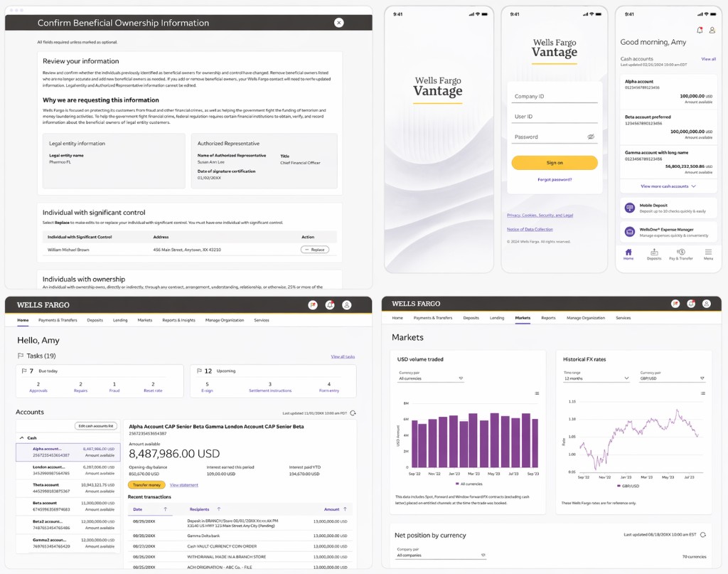Open the 4 Form entry upcoming task
Viewport: 728px width, 574px height.
(x=329, y=388)
